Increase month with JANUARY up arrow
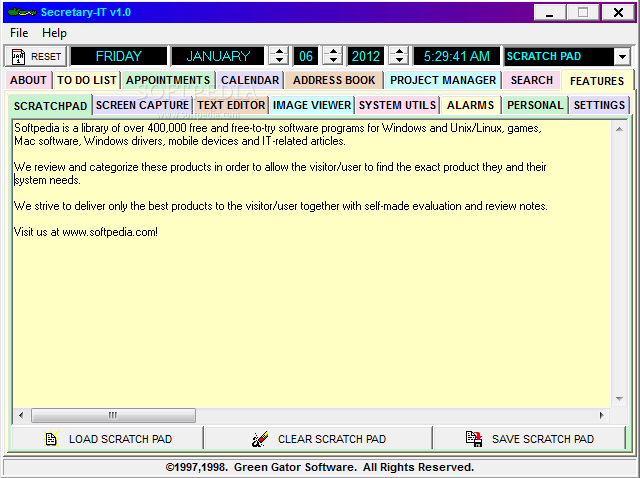The height and width of the screenshot is (478, 640). pyautogui.click(x=279, y=52)
